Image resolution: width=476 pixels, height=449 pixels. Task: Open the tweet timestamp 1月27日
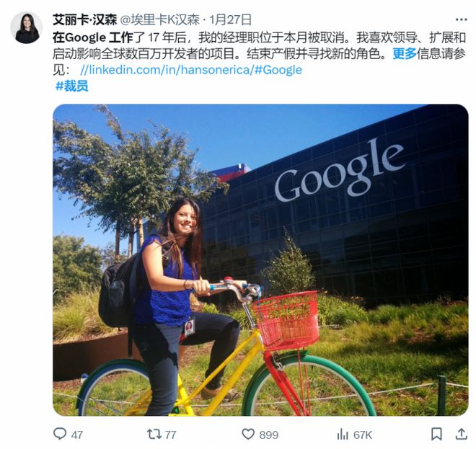click(230, 20)
